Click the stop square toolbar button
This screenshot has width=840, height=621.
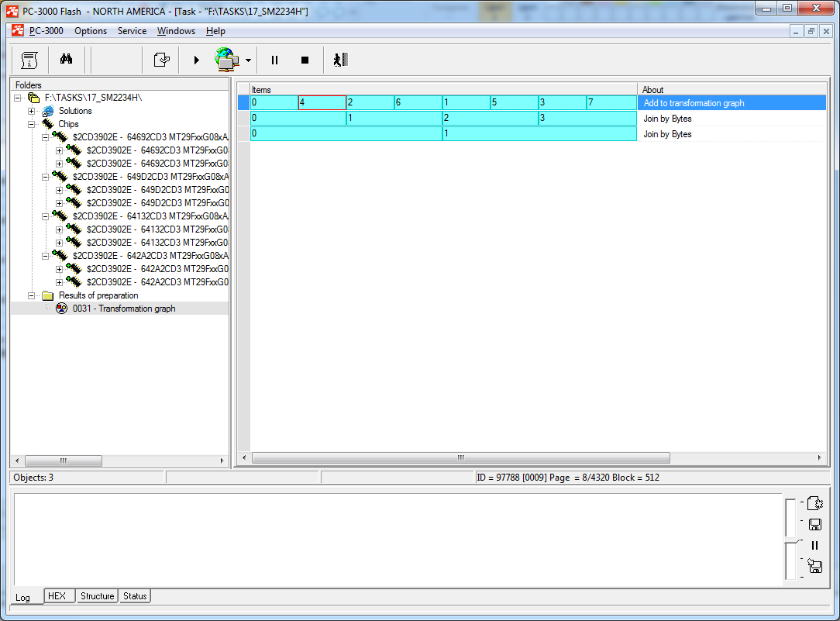coord(305,60)
